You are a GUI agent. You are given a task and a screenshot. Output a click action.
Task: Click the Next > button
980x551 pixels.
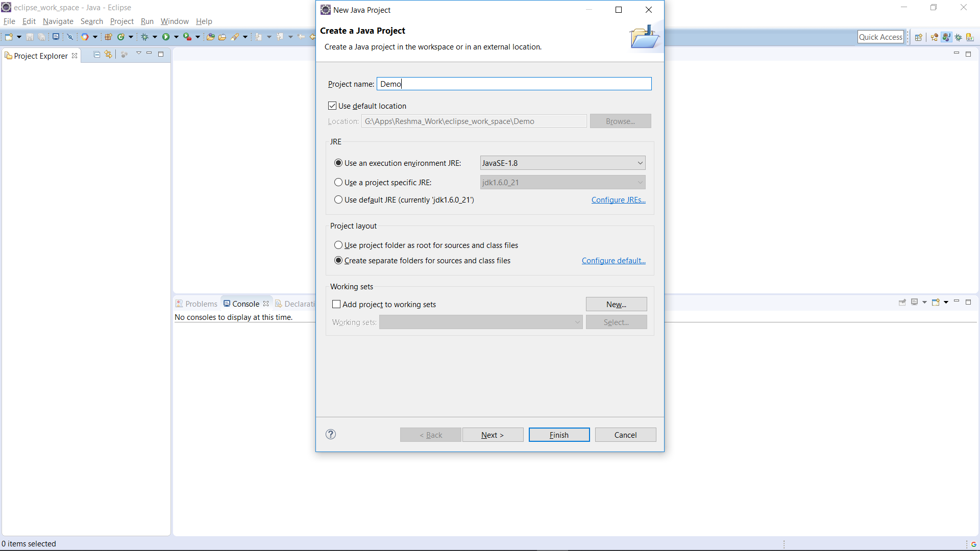click(x=493, y=435)
